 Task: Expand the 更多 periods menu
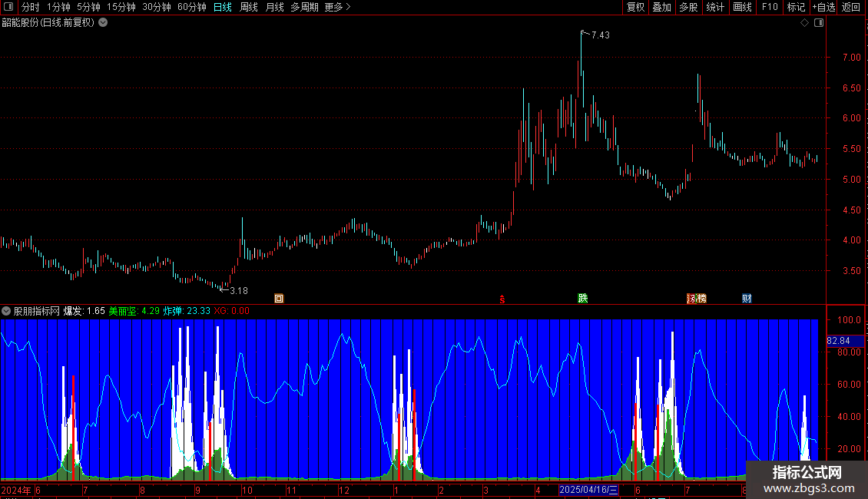pyautogui.click(x=337, y=7)
